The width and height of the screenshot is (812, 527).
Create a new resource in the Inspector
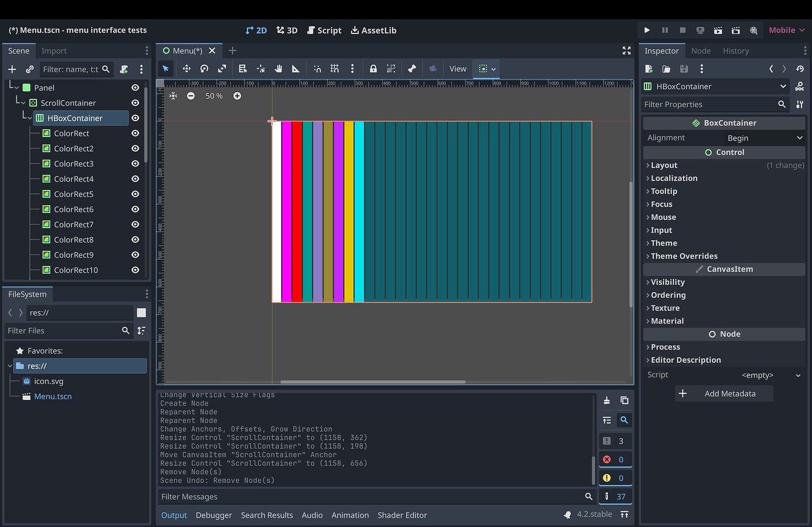pyautogui.click(x=648, y=69)
